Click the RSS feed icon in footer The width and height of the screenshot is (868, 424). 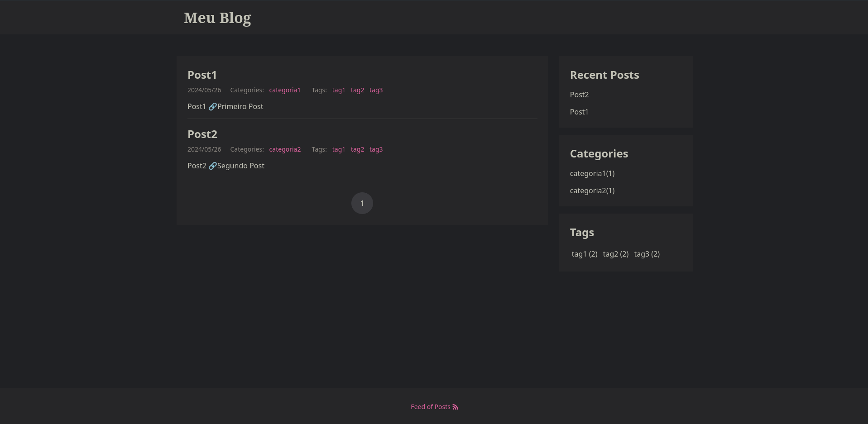point(455,407)
